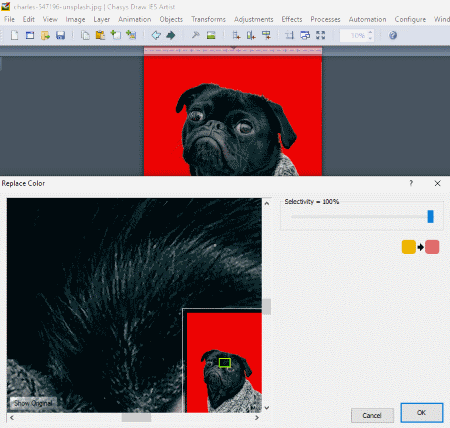
Task: Click the windows arrangement icon
Action: [305, 35]
